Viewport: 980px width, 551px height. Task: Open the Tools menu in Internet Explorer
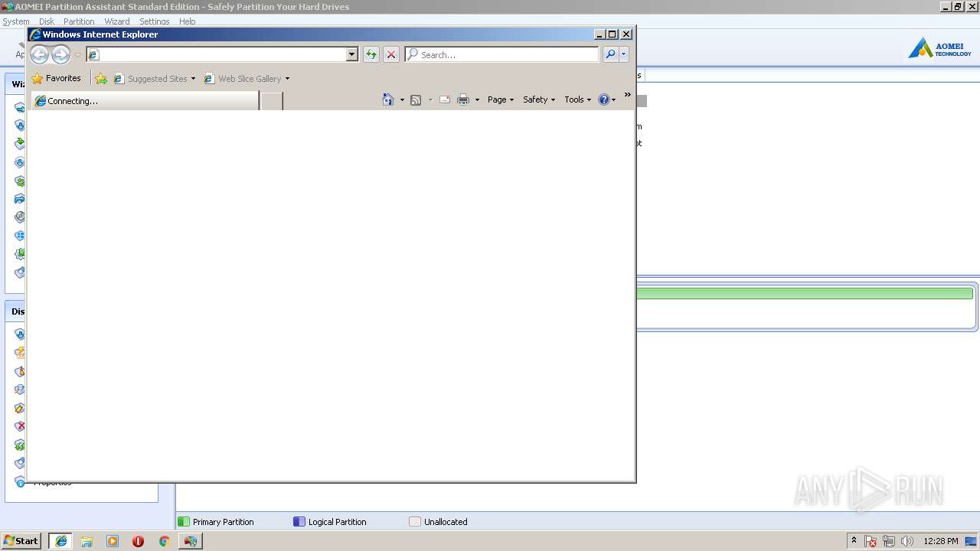click(x=577, y=99)
